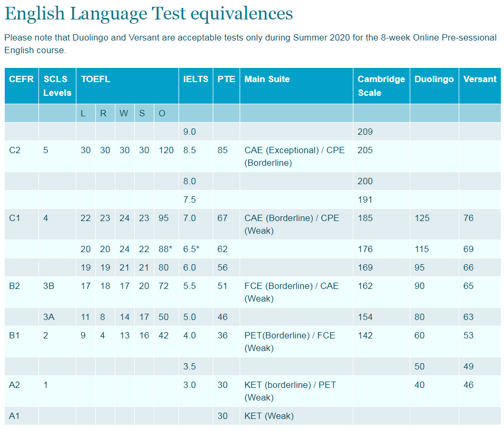
Task: Click the TOEFL 'S' sub-header
Action: click(144, 113)
